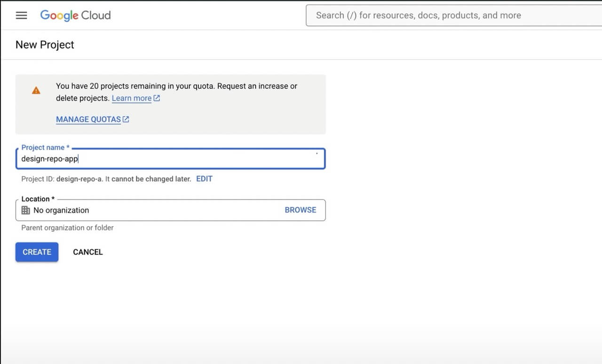
Task: Click the organization building icon in the Location field
Action: [x=26, y=210]
